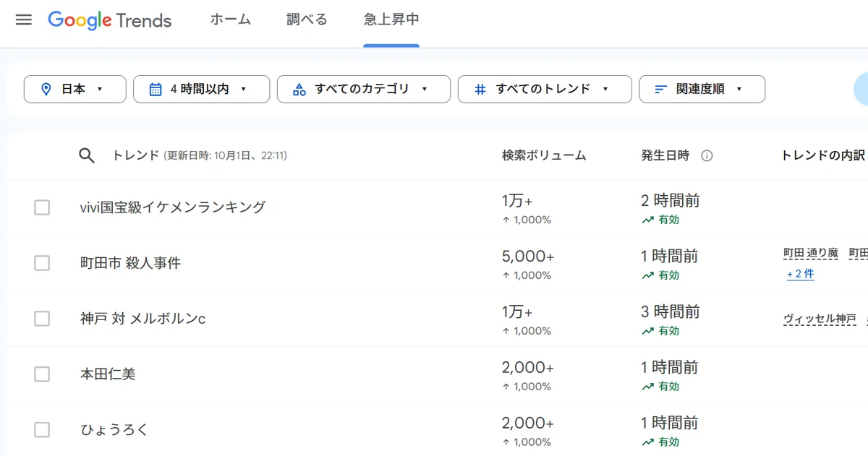Viewport: 868px width, 456px height.
Task: Check the box for 本田仁美
Action: tap(42, 374)
